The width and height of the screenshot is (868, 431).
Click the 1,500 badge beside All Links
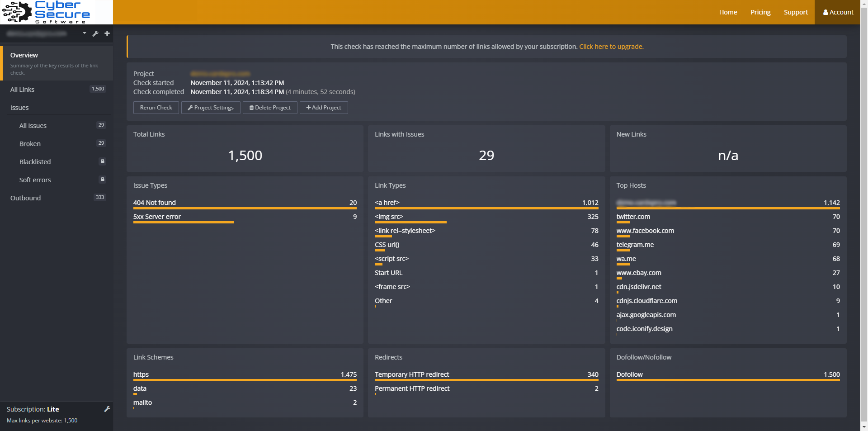point(98,89)
